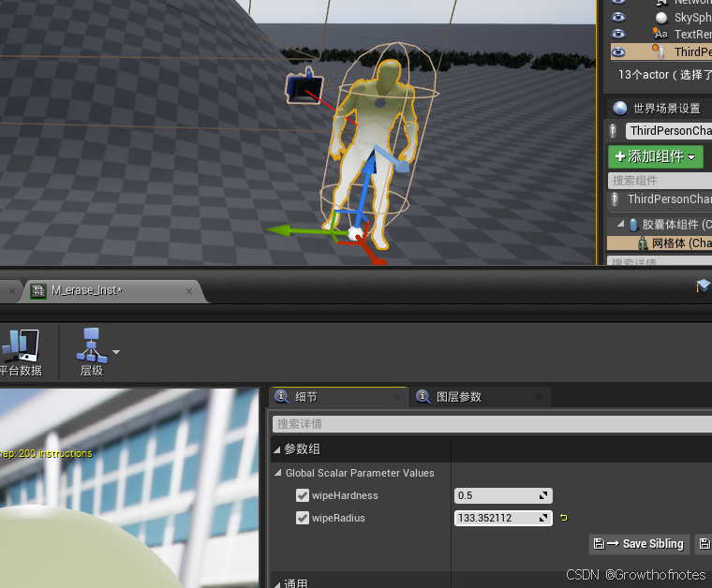The width and height of the screenshot is (712, 588).
Task: Click the green translate gizmo arrow
Action: pos(278,230)
